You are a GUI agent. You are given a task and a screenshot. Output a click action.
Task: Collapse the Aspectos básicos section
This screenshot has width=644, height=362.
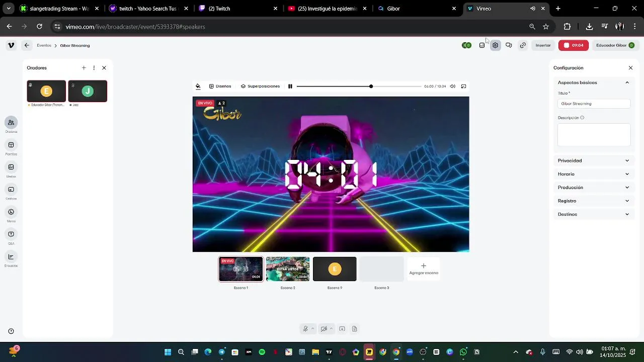coord(594,82)
